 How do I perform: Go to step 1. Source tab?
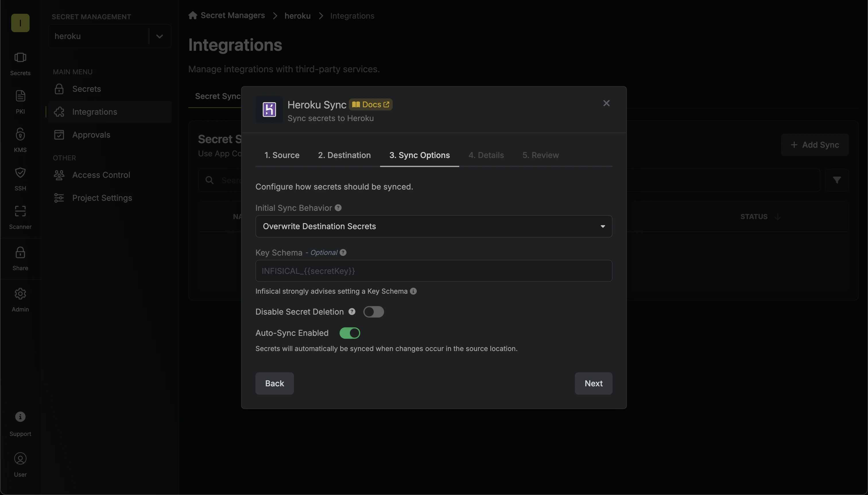pyautogui.click(x=282, y=155)
